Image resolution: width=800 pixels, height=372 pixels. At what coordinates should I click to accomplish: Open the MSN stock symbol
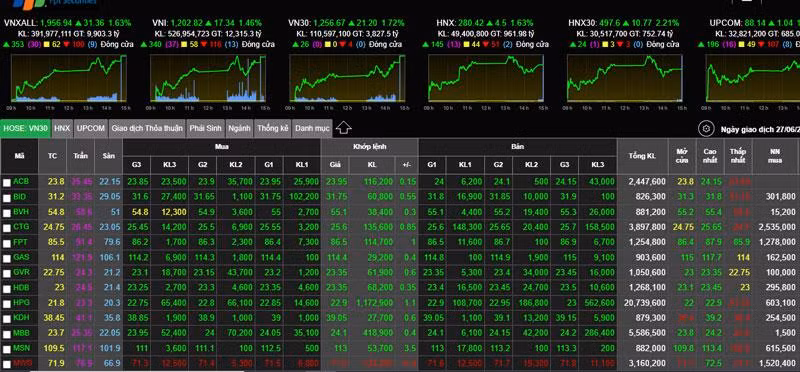click(21, 349)
